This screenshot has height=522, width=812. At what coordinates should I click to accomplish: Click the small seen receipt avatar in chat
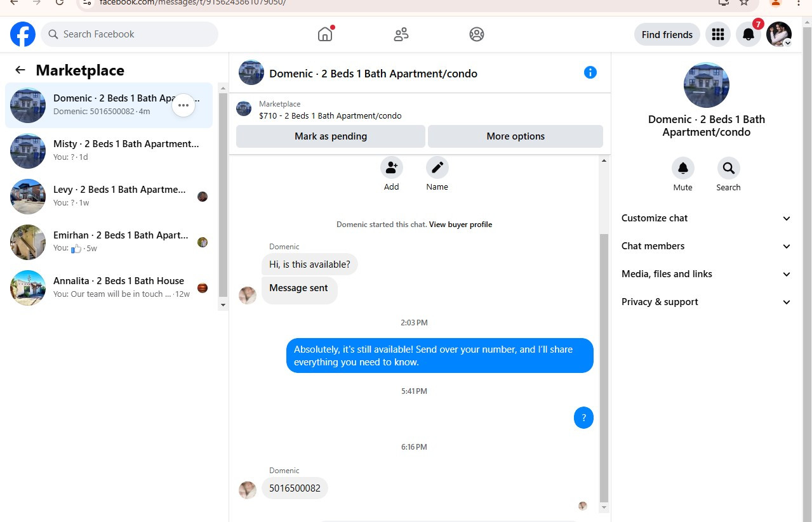coord(583,506)
